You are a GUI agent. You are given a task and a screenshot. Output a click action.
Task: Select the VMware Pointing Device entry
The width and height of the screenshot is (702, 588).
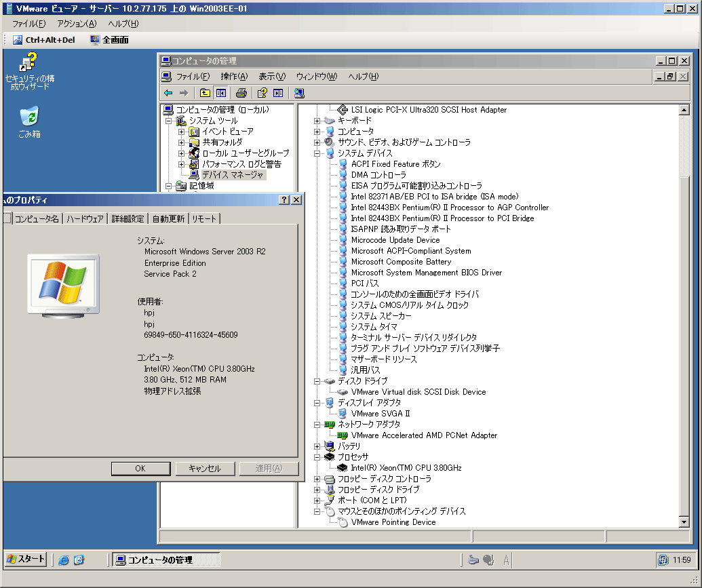click(393, 522)
